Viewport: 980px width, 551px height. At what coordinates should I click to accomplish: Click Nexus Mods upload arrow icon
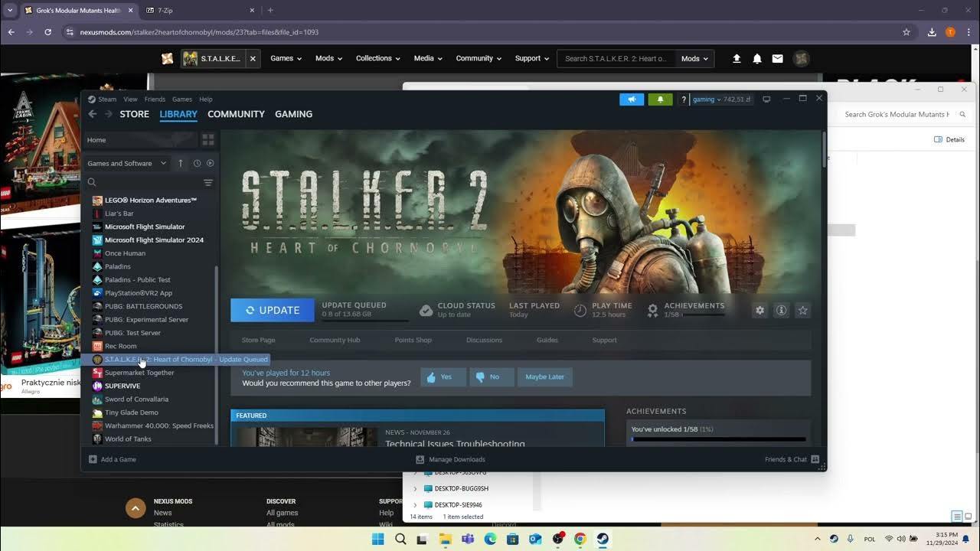pos(737,59)
